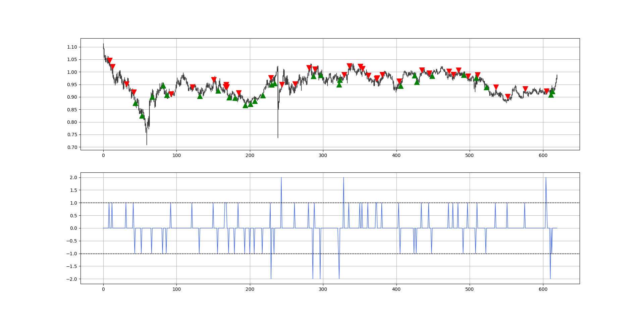Pick the 0.80 y-axis tick label

[x=72, y=122]
